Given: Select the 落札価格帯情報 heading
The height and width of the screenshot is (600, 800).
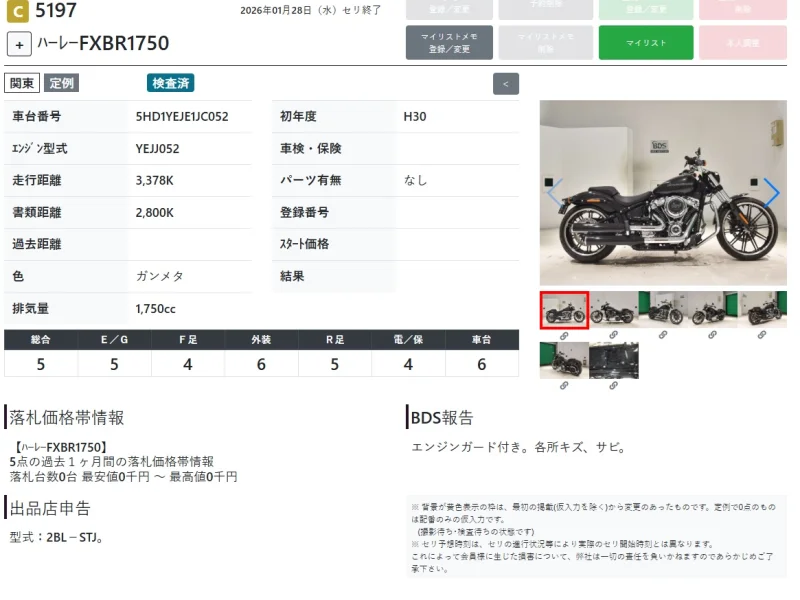Looking at the screenshot, I should 67,418.
